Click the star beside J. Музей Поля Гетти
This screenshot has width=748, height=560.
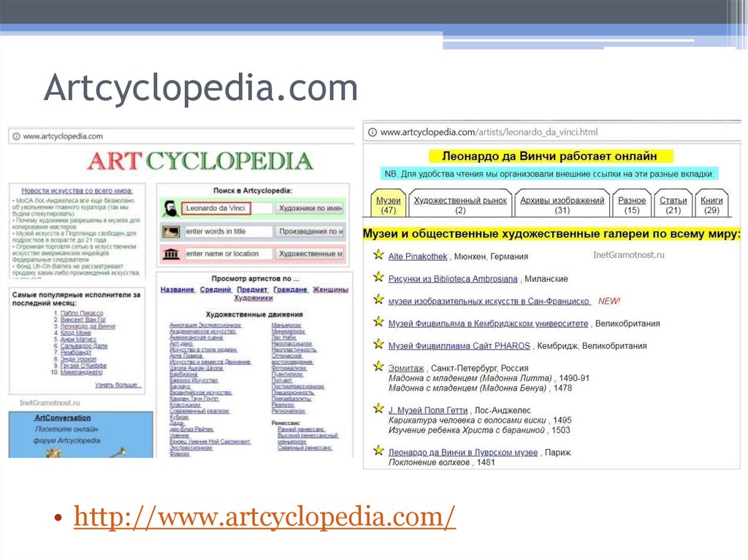coord(378,408)
